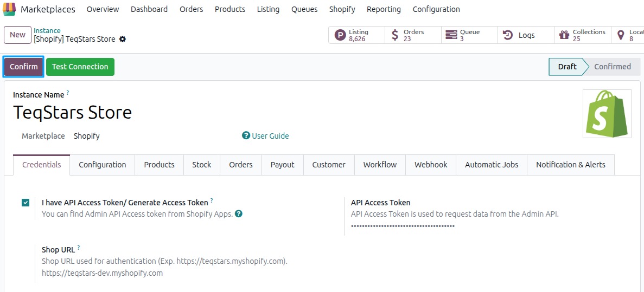Click the Shopify bag logo image
The width and height of the screenshot is (644, 292).
pos(607,114)
